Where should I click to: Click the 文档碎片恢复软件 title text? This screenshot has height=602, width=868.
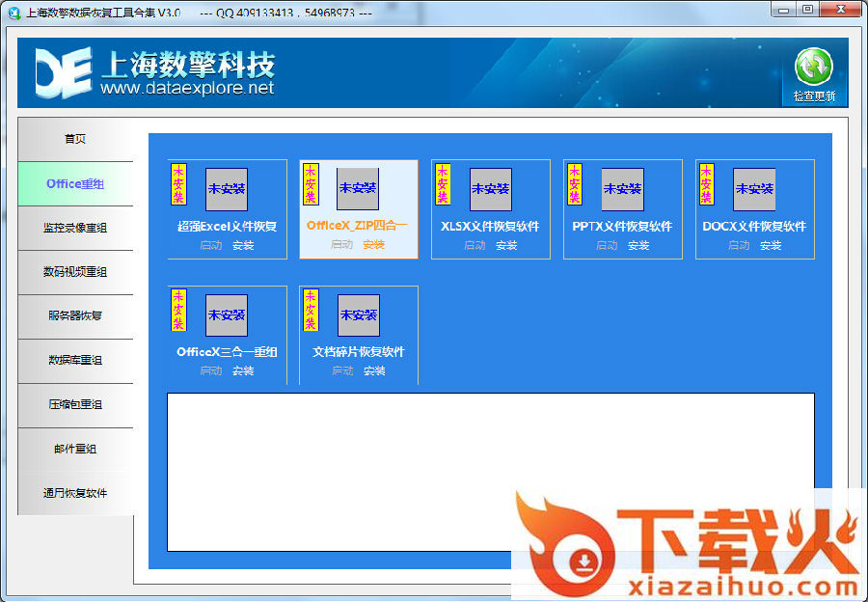point(359,352)
